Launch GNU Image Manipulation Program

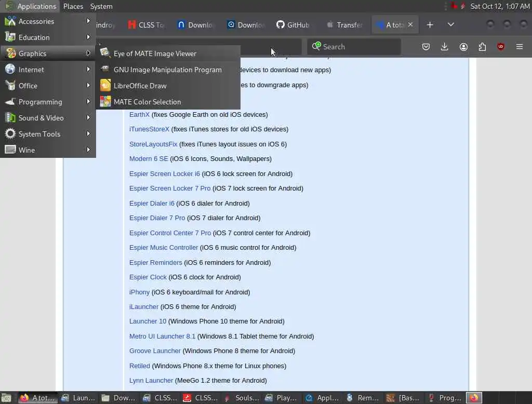click(x=169, y=70)
